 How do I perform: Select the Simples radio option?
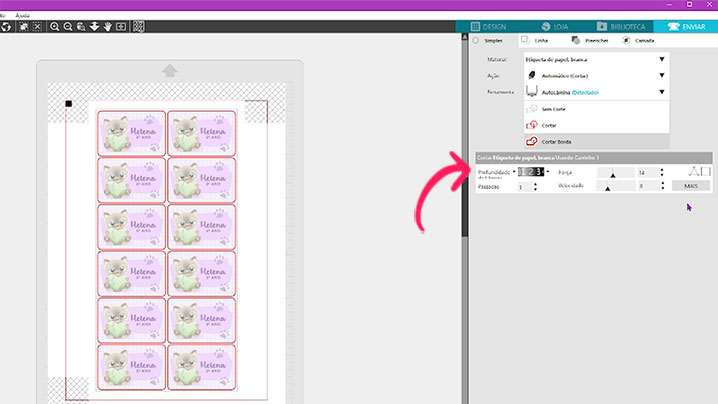476,40
